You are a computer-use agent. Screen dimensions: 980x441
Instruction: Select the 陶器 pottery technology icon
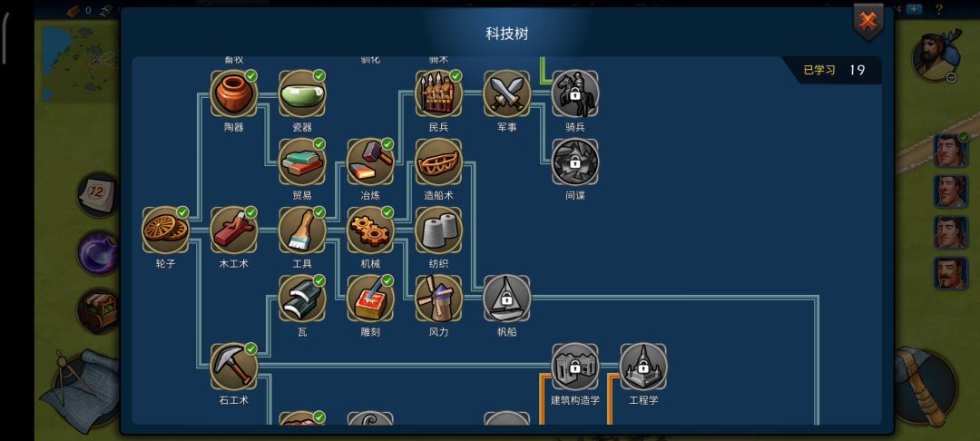[x=234, y=93]
